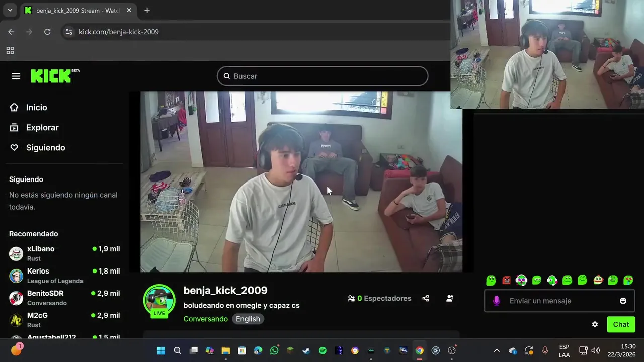The width and height of the screenshot is (644, 362).
Task: Select the English language tag
Action: tap(248, 319)
